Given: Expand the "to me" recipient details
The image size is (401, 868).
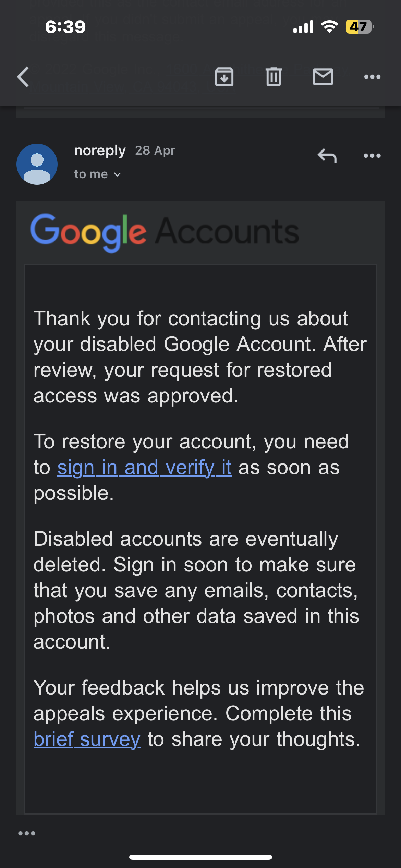Looking at the screenshot, I should pos(98,174).
